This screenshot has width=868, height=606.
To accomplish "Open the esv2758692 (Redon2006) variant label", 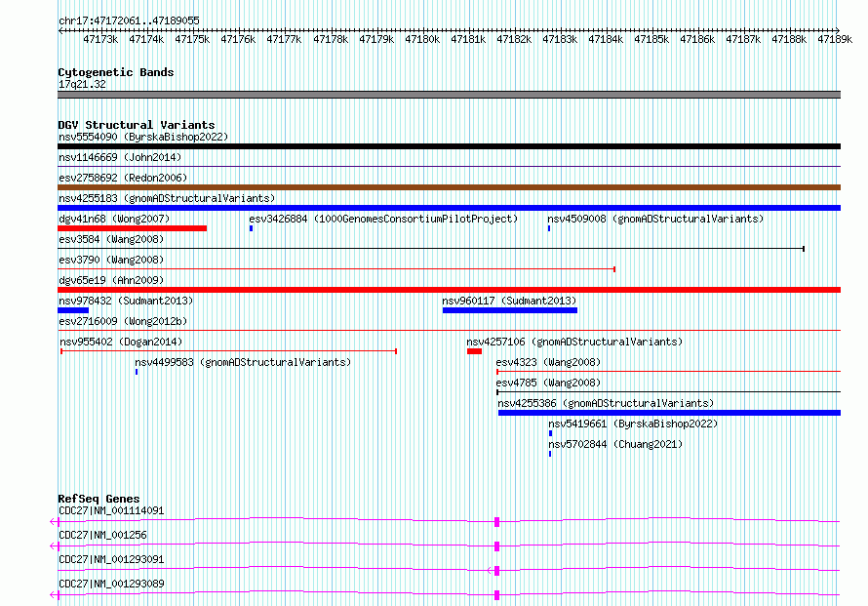I will click(x=123, y=178).
